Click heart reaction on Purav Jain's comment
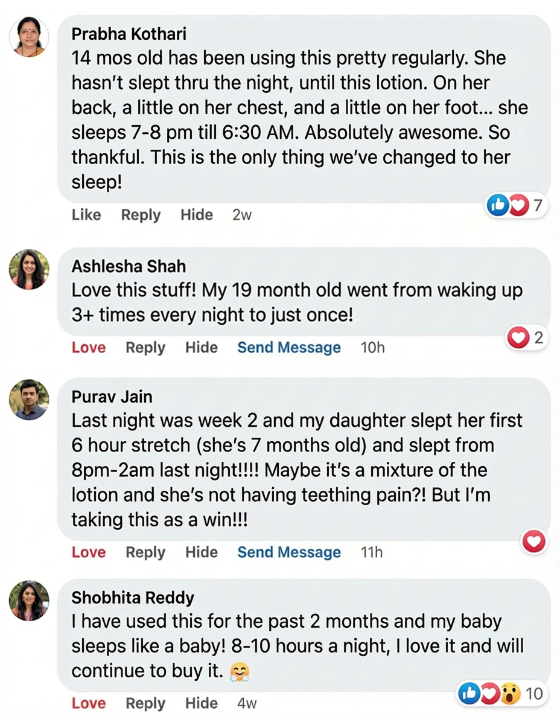Screen dimensions: 560x728 (x=534, y=542)
